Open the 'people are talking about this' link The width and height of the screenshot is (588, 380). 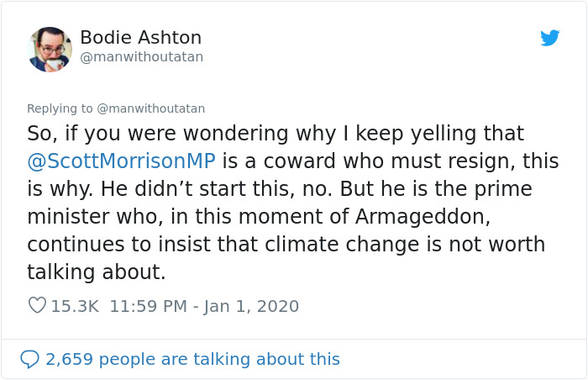tap(223, 359)
